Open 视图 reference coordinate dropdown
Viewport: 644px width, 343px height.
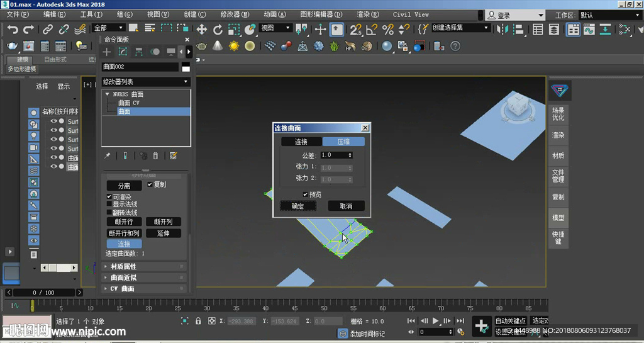[275, 28]
